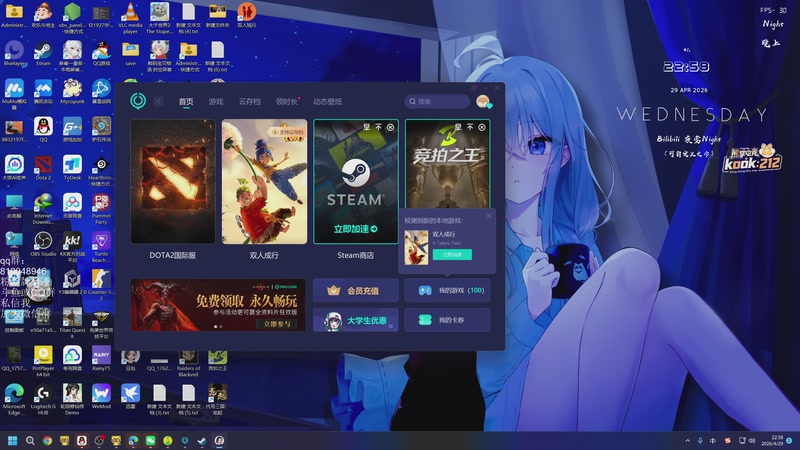Open WeChat from the taskbar
This screenshot has height=450, width=800.
click(x=151, y=440)
